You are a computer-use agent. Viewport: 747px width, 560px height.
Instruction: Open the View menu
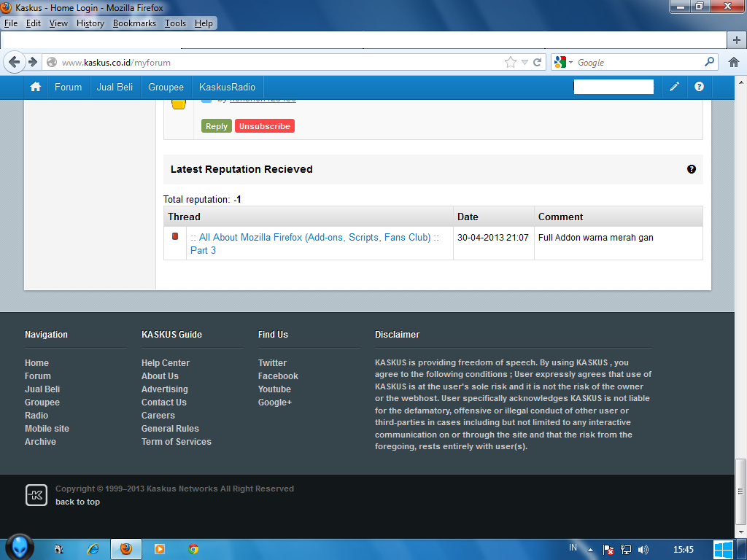58,23
